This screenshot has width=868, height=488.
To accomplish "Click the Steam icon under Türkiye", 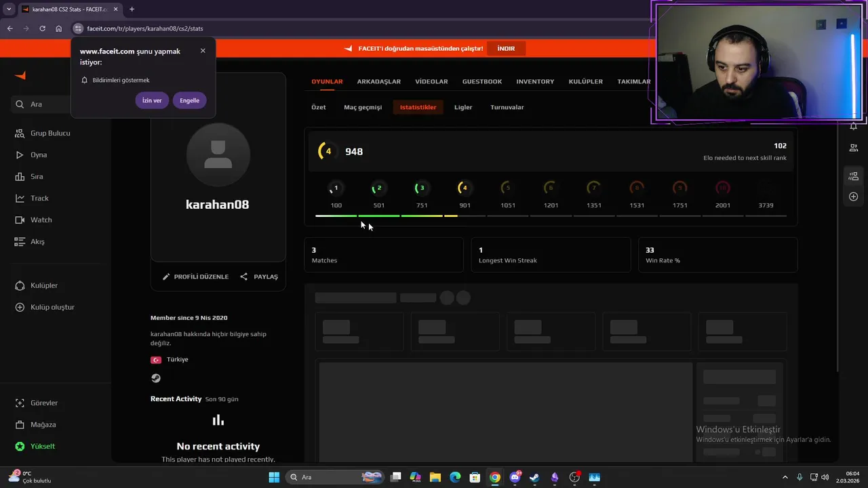I will (156, 378).
